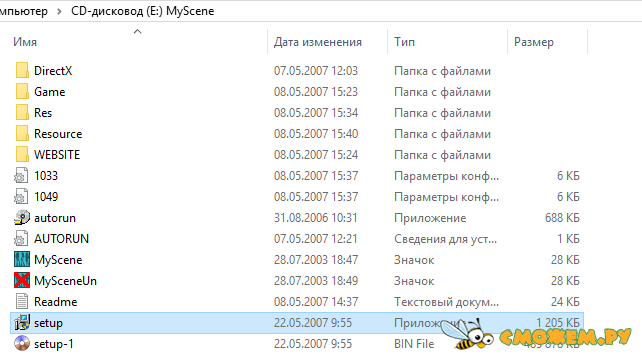Click date 07.05.2007 12:03 in DirectX row
This screenshot has width=642, height=361.
click(316, 71)
